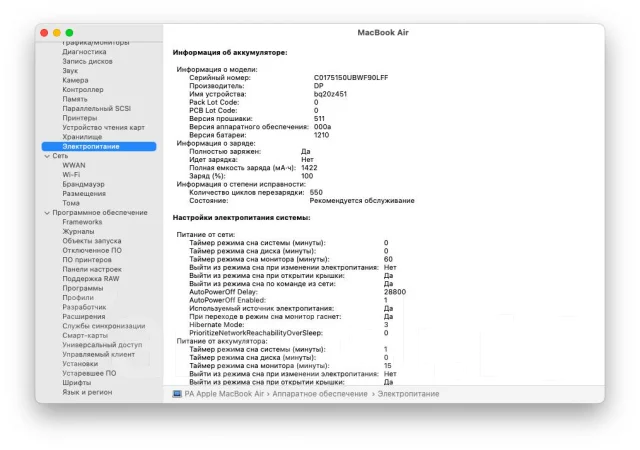The image size is (640, 450).
Task: Click full charge capacity value 1422
Action: pyautogui.click(x=309, y=168)
